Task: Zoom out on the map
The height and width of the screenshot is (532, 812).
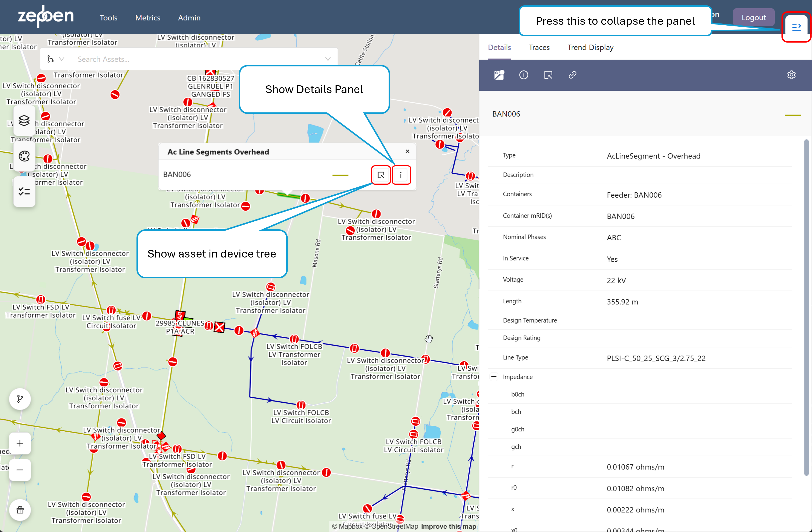Action: pyautogui.click(x=20, y=470)
